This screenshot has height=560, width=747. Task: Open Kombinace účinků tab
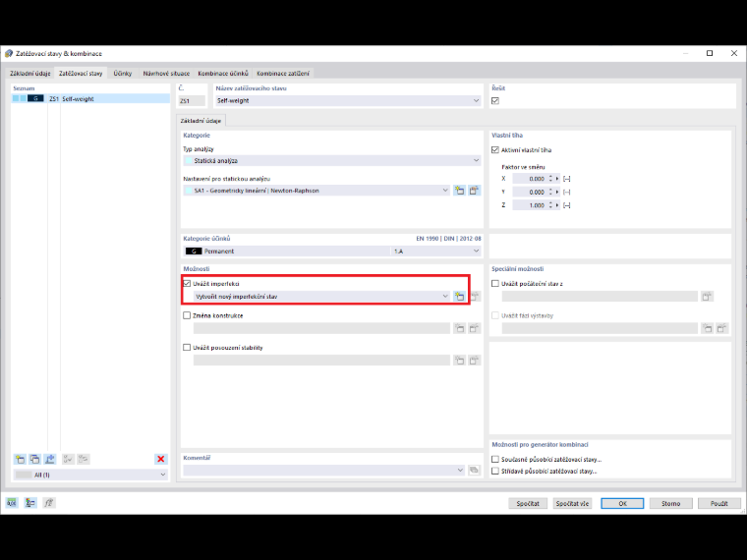click(x=223, y=74)
